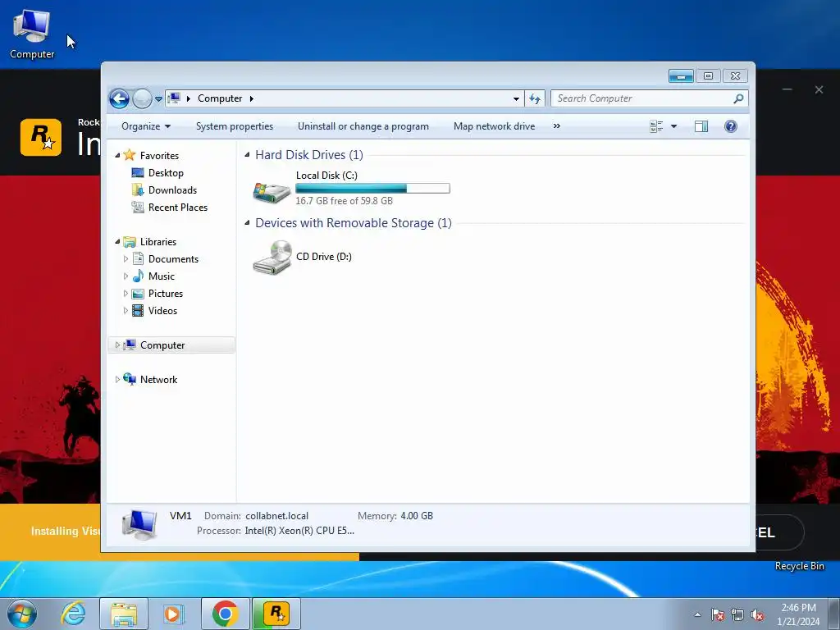The width and height of the screenshot is (840, 630).
Task: Click the Videos library film icon
Action: 138,311
